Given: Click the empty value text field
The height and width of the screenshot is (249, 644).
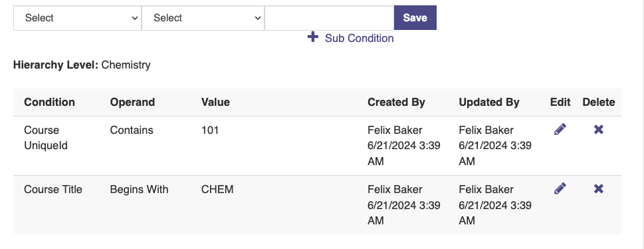Looking at the screenshot, I should 330,18.
